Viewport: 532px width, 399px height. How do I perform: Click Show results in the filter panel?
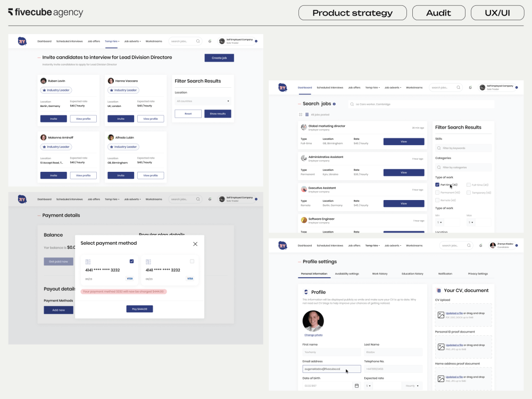(218, 114)
